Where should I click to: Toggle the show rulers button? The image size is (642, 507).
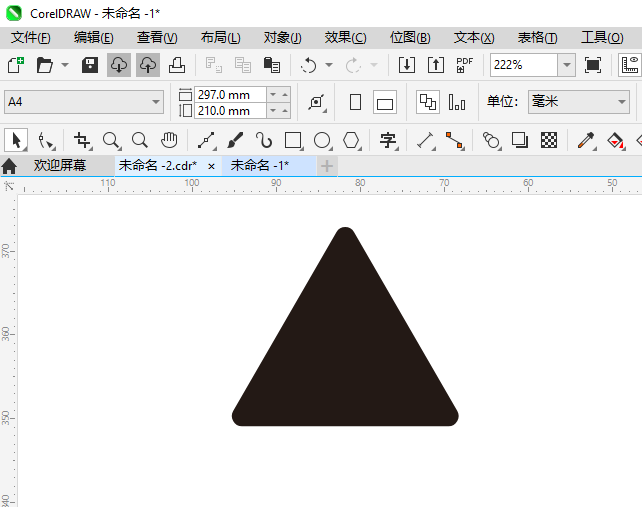point(630,65)
